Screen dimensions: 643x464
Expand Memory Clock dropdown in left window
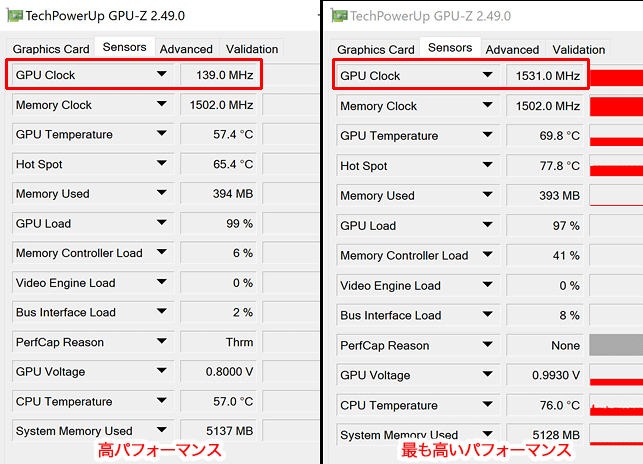[162, 104]
